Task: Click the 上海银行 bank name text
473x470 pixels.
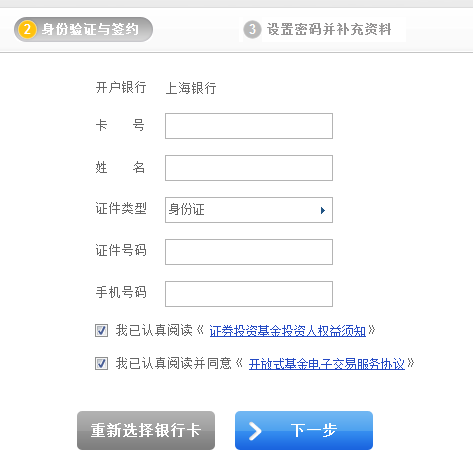Action: (x=191, y=88)
